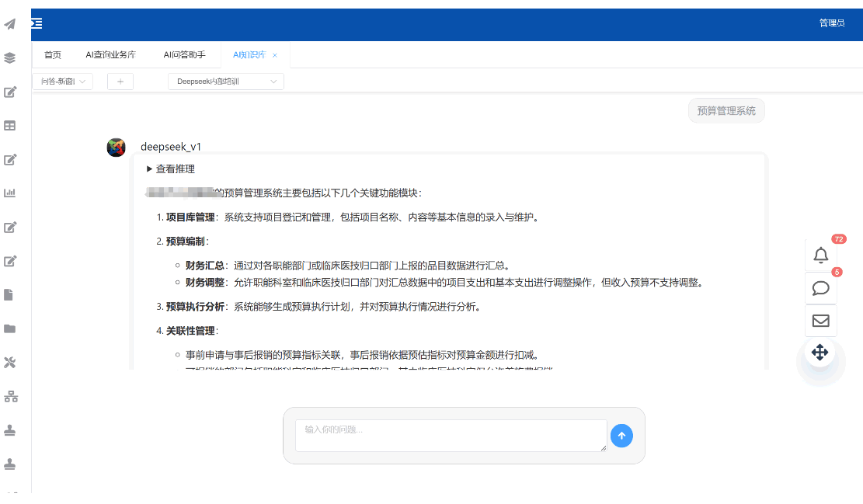
Task: Expand the 问答-新窗口 dropdown
Action: click(x=62, y=81)
